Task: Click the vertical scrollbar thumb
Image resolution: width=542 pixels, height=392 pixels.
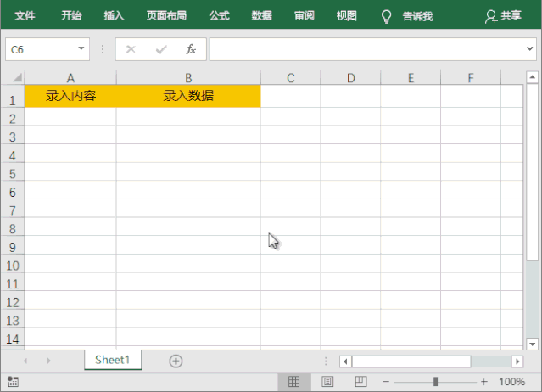Action: click(533, 172)
